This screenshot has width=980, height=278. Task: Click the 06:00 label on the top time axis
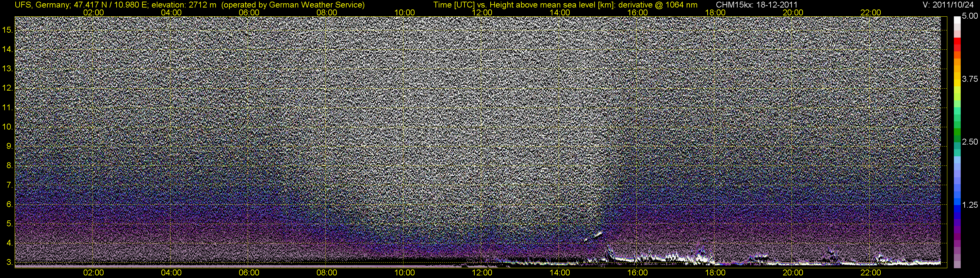[249, 12]
